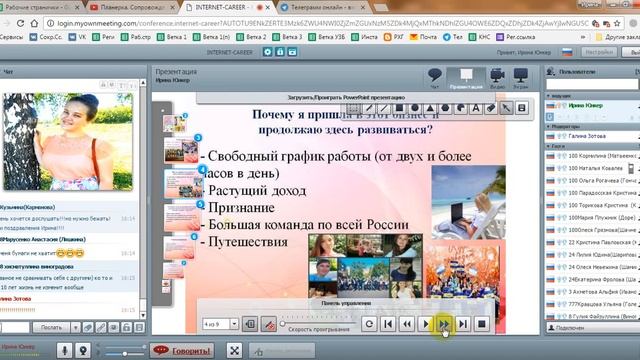Select the hexagon shape tool

(x=445, y=108)
